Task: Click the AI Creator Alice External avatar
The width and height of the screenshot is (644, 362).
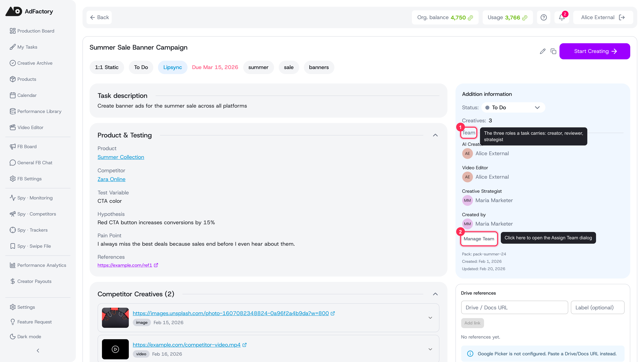Action: (467, 153)
